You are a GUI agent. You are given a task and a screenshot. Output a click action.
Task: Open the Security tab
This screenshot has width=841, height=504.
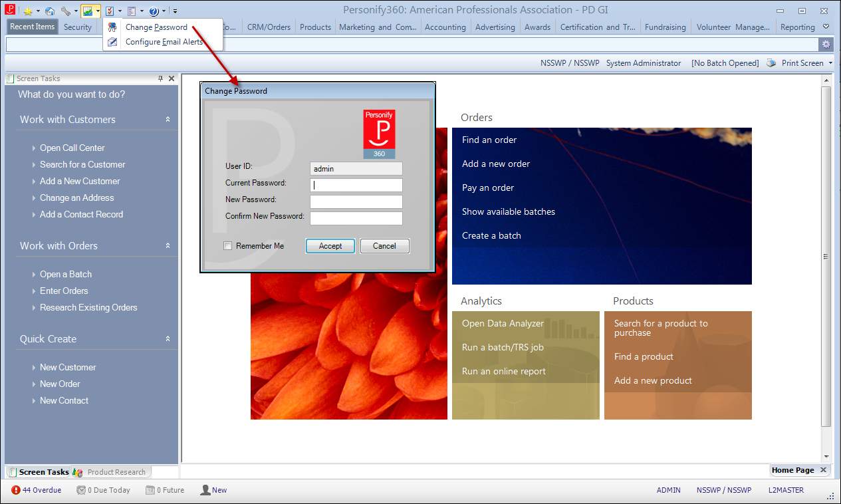[78, 27]
